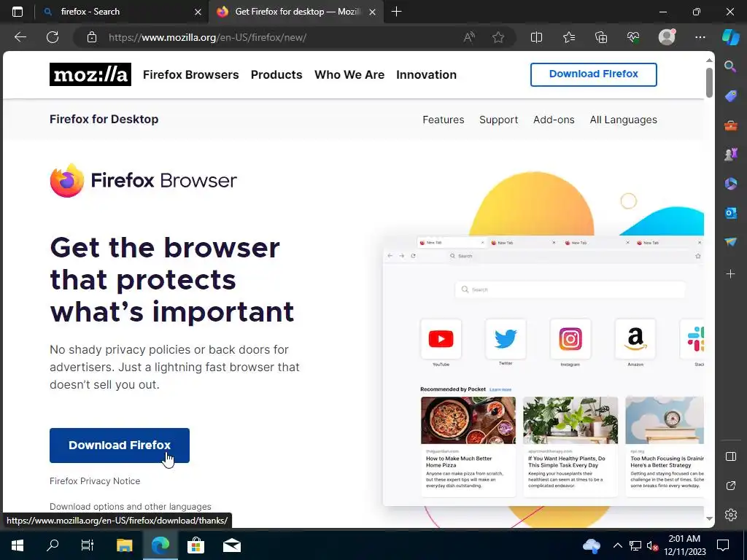Image resolution: width=747 pixels, height=560 pixels.
Task: Open the sidebar Search icon
Action: (730, 66)
